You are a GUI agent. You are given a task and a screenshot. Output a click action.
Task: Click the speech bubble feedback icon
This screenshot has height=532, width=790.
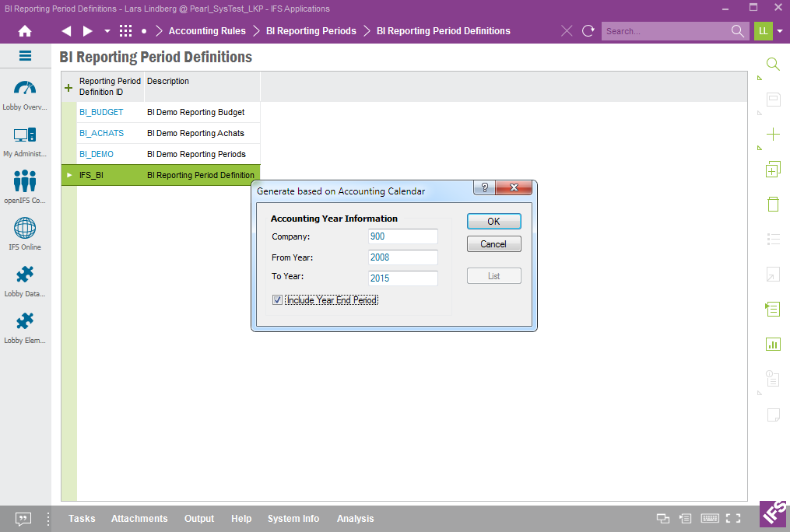pos(23,519)
